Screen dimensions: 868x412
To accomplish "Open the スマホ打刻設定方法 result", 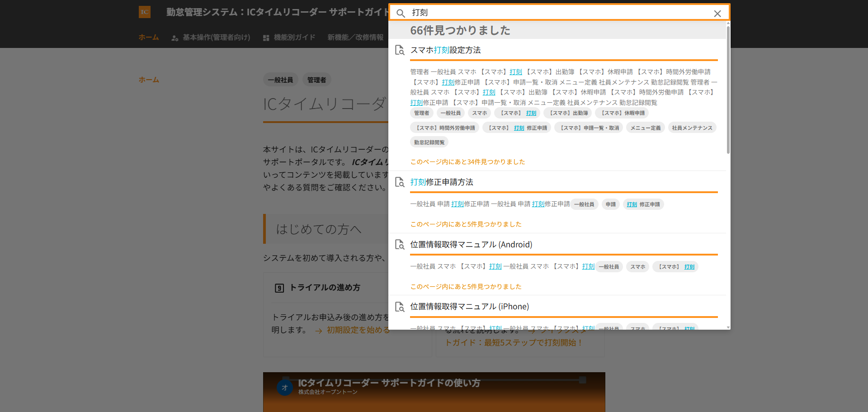I will [x=445, y=50].
